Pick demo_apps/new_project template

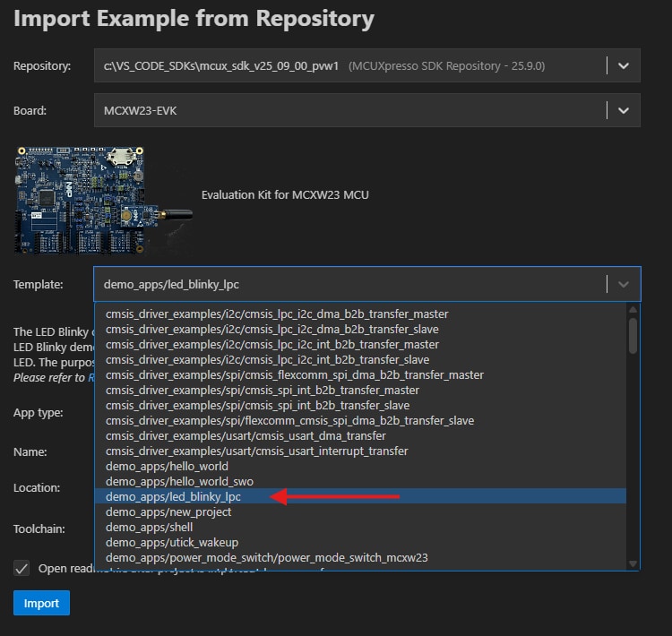pyautogui.click(x=168, y=511)
